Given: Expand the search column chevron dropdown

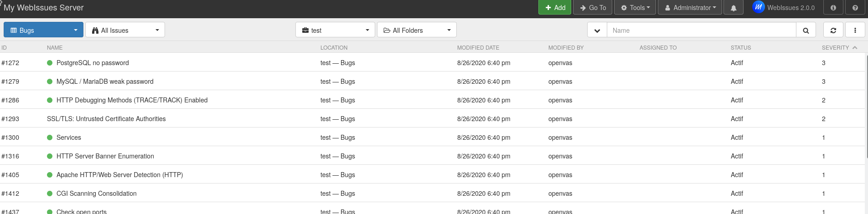Looking at the screenshot, I should click(597, 31).
